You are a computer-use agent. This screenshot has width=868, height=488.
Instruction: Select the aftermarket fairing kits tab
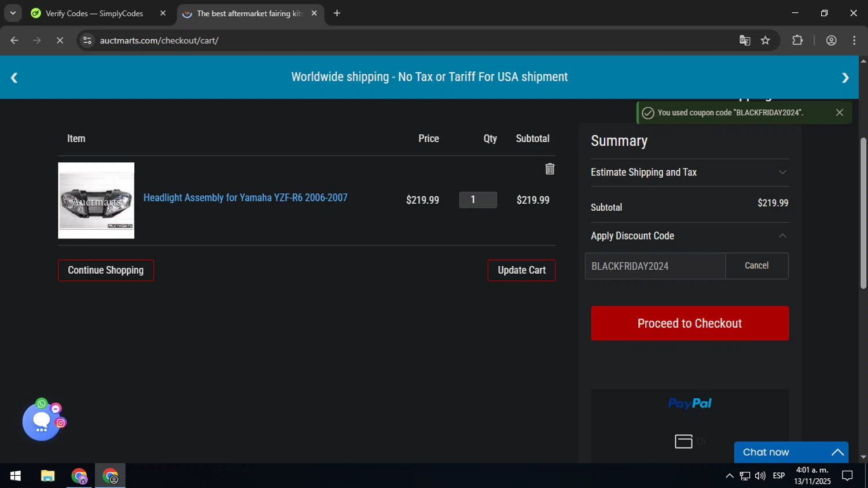(249, 13)
